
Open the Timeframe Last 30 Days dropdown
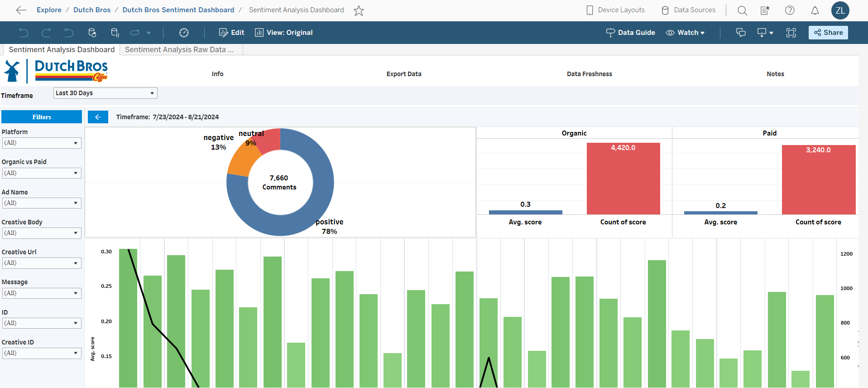tap(105, 93)
